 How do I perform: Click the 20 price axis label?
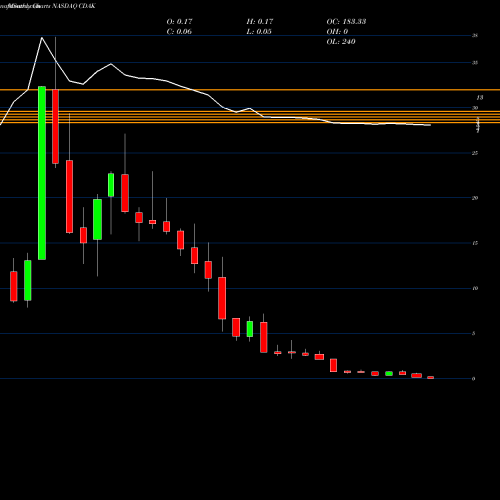pos(475,198)
